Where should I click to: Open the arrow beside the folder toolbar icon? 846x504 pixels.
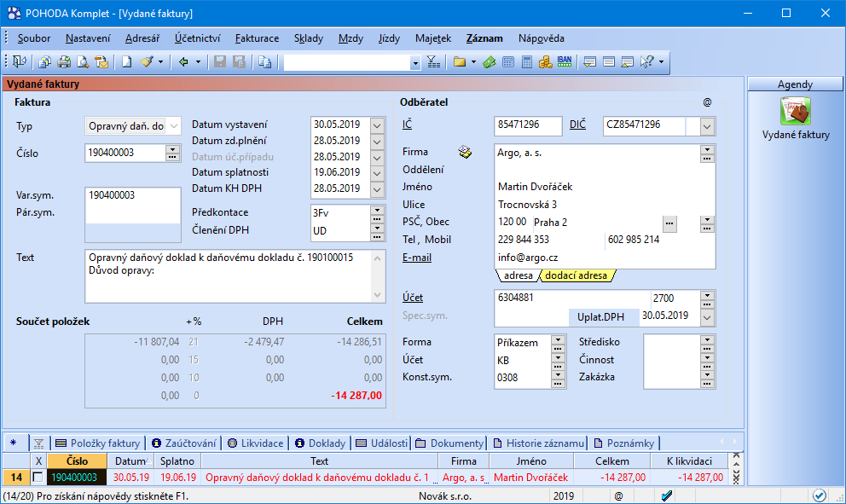point(473,62)
